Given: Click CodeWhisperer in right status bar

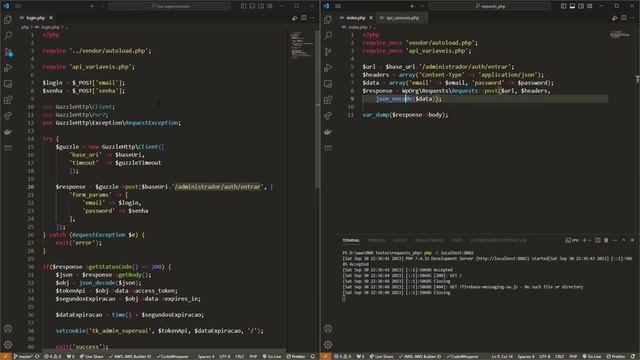Looking at the screenshot, I should 462,356.
